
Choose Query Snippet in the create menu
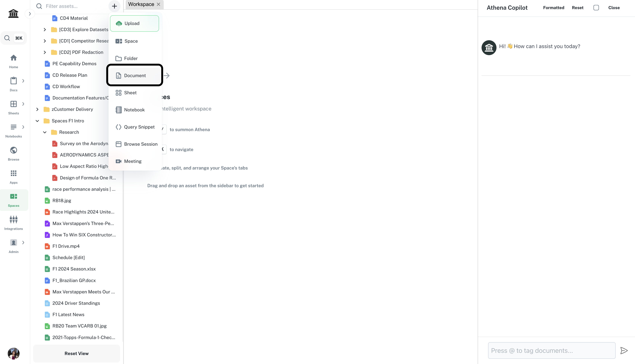[x=139, y=127]
